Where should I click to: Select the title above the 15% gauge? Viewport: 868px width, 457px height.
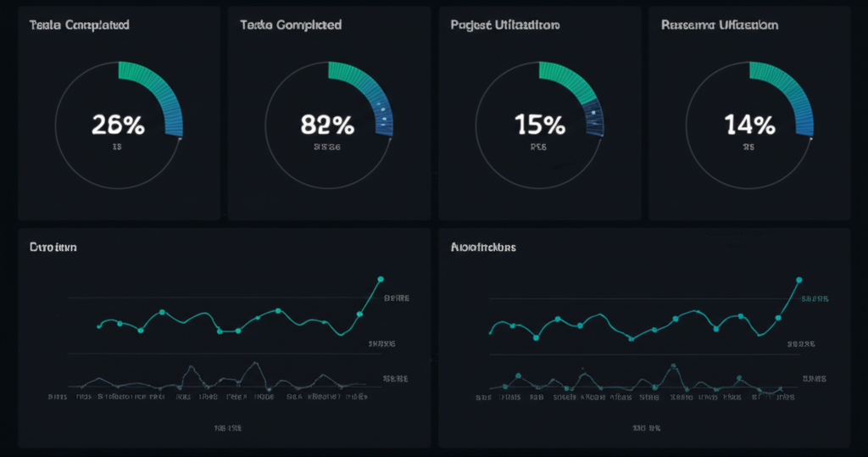(x=505, y=25)
